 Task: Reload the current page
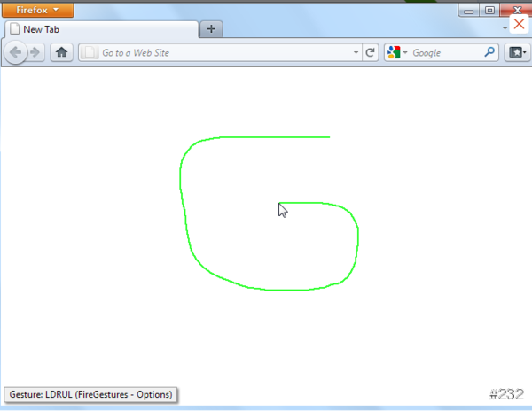coord(370,52)
